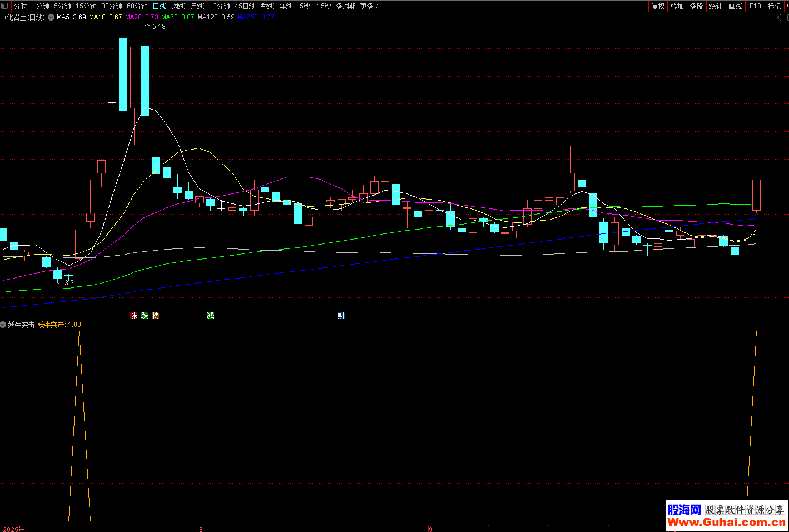Click the panel layout icon at top-left
The width and height of the screenshot is (789, 532).
coord(5,6)
